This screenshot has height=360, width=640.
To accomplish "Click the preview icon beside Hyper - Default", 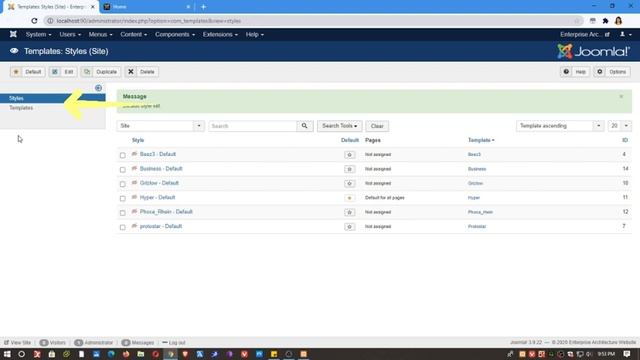I will coord(134,198).
